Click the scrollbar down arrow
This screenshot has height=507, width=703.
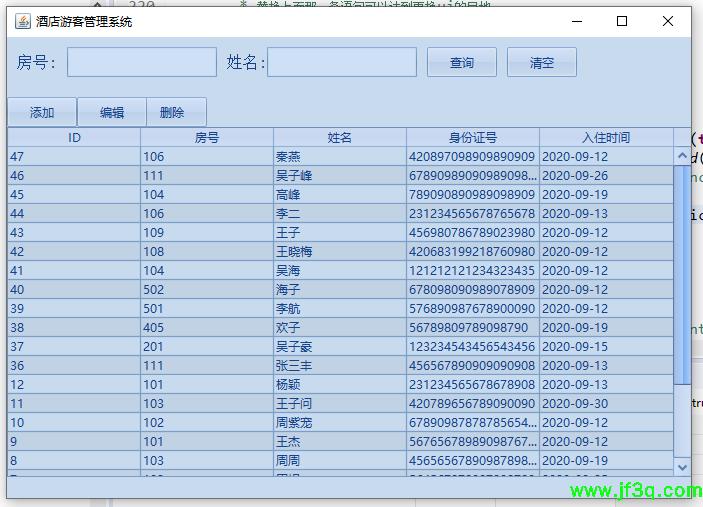coord(682,467)
